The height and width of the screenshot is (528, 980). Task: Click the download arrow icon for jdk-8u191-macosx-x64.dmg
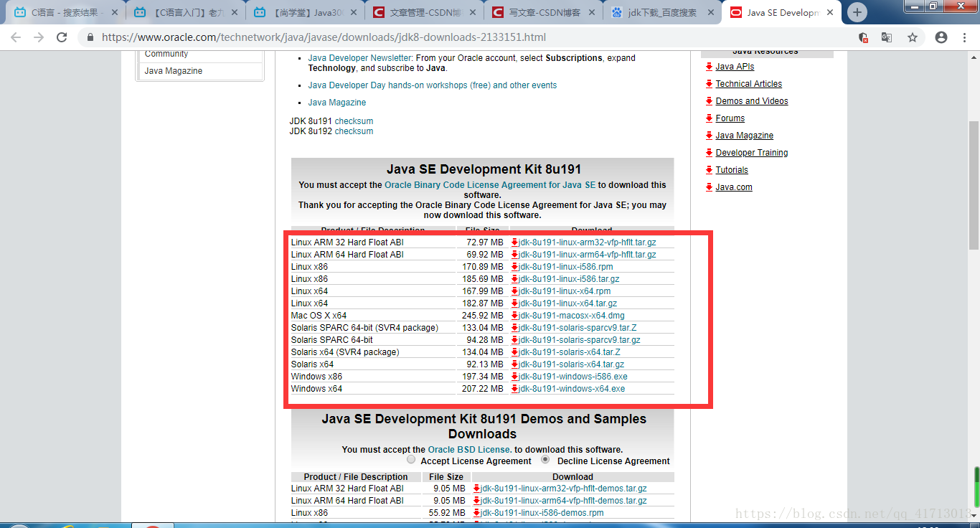[x=515, y=316]
